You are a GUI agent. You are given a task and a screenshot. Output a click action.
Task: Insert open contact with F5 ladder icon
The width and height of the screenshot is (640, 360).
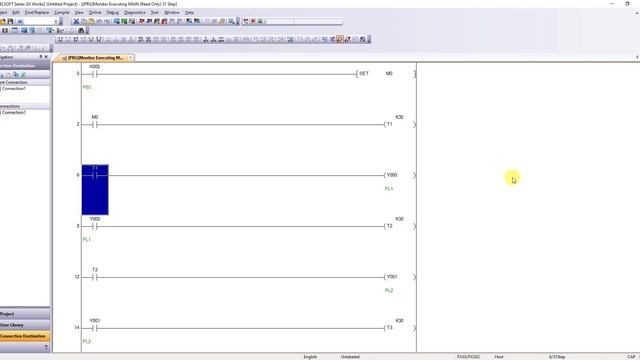click(60, 40)
